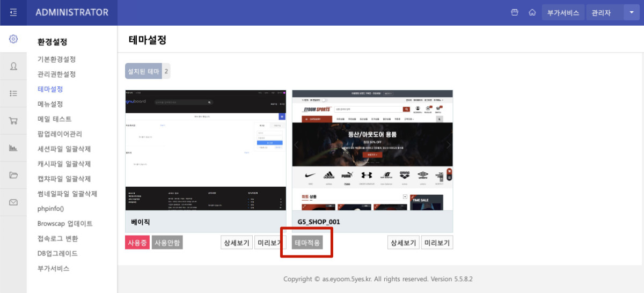This screenshot has height=293, width=644.
Task: Click the 사용중 status button for 베이직
Action: [x=137, y=243]
